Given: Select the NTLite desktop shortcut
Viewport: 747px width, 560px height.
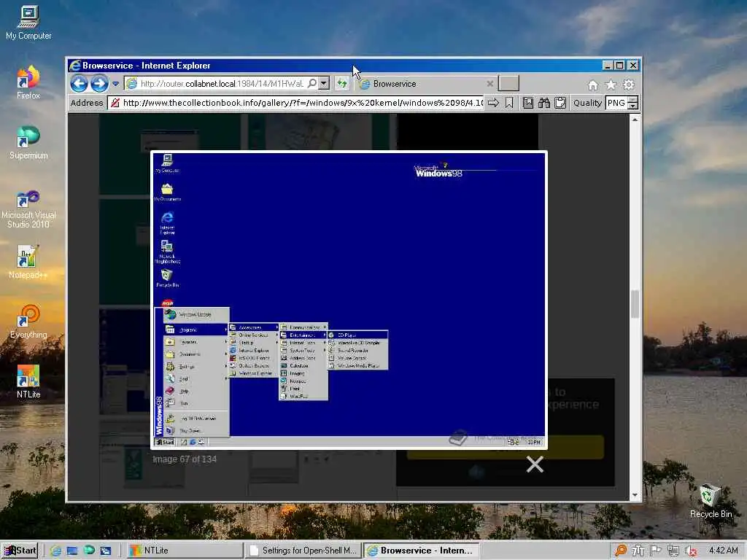Looking at the screenshot, I should click(x=28, y=382).
